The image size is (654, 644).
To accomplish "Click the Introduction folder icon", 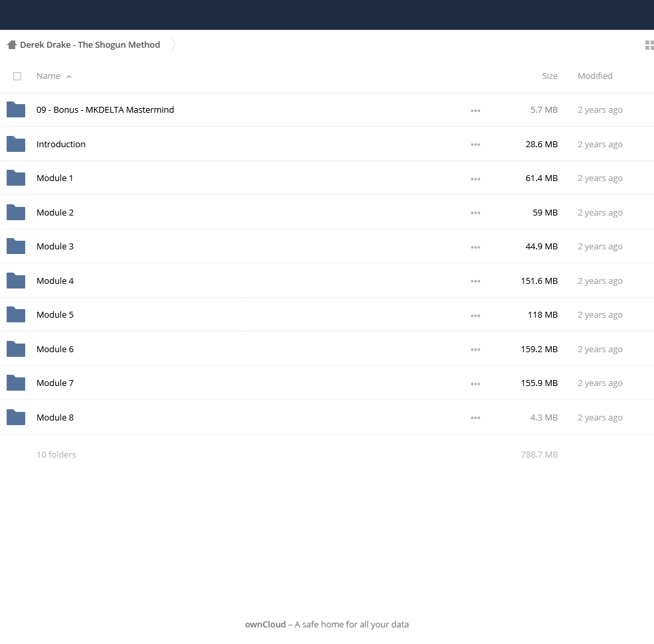I will coord(16,144).
